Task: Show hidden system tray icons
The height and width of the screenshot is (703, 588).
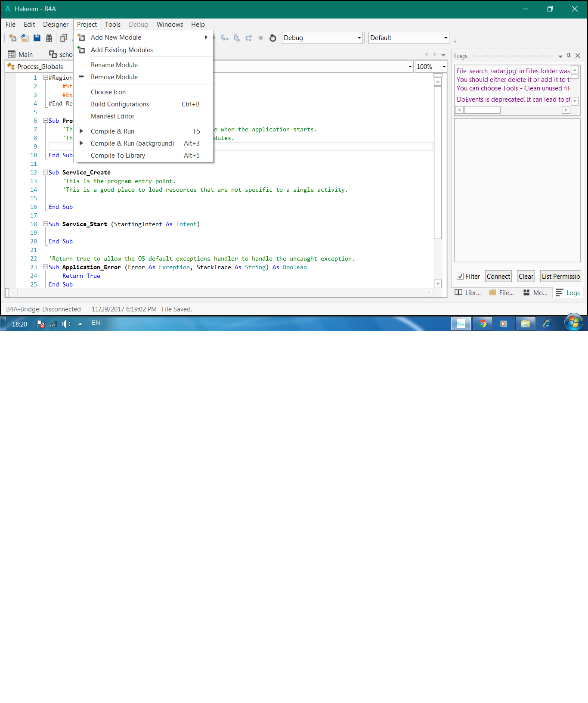Action: [80, 324]
